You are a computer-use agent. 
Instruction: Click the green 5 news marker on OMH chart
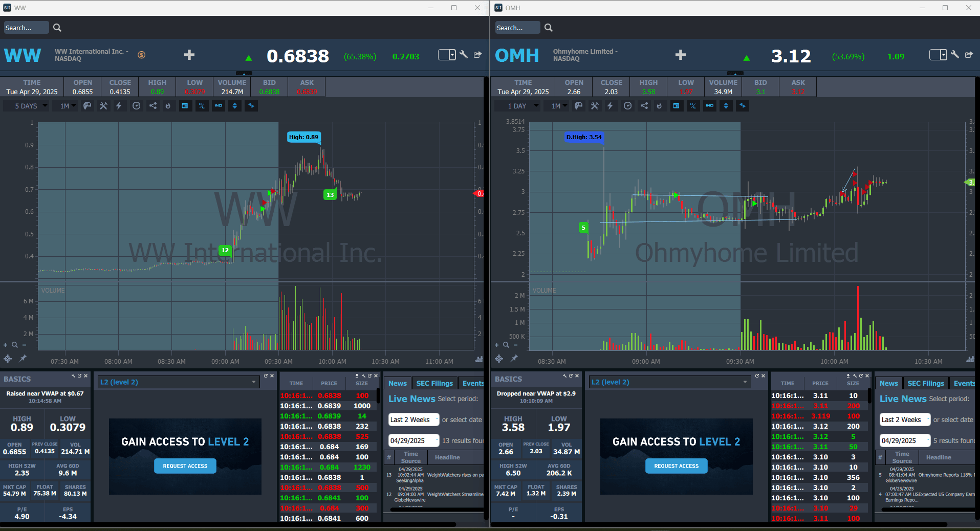[x=583, y=228]
